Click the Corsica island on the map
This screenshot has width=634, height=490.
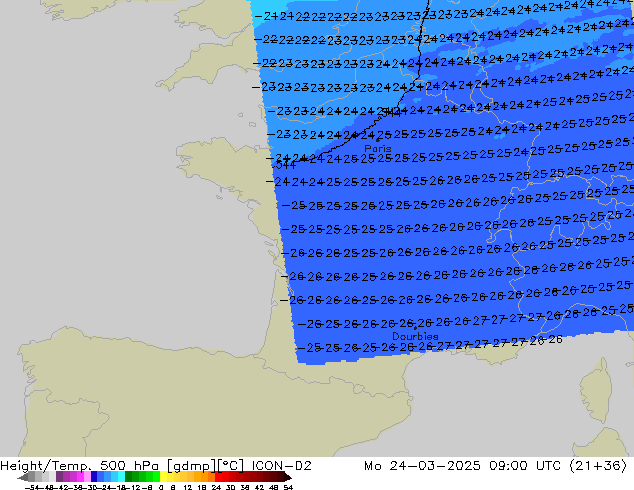[x=596, y=390]
